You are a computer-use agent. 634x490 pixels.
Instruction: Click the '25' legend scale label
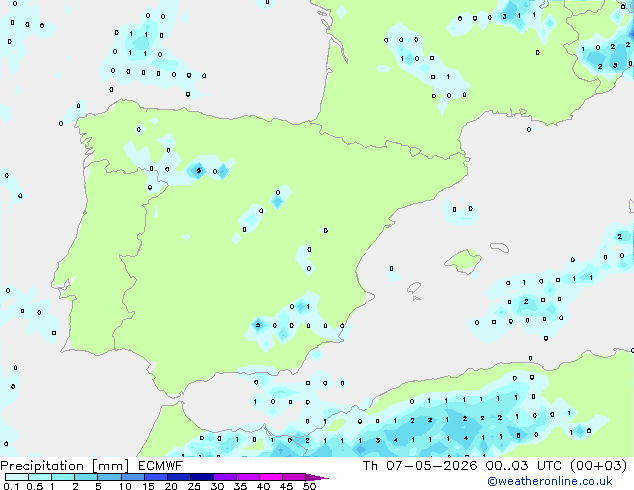coord(194,486)
